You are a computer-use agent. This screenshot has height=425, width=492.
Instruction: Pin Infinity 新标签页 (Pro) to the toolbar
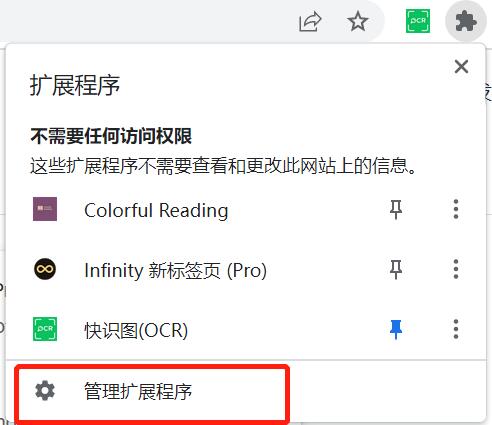[396, 269]
